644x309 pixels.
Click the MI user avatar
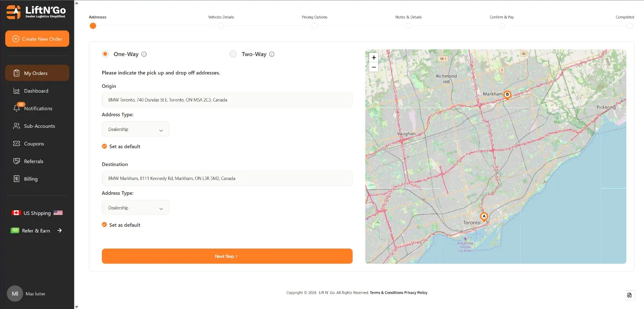click(15, 294)
